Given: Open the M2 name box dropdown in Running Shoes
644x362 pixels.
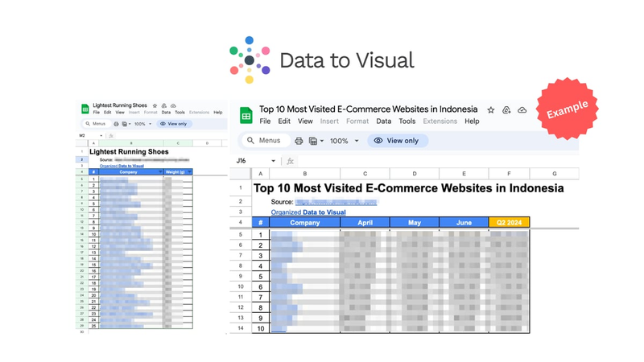Looking at the screenshot, I should pos(101,135).
